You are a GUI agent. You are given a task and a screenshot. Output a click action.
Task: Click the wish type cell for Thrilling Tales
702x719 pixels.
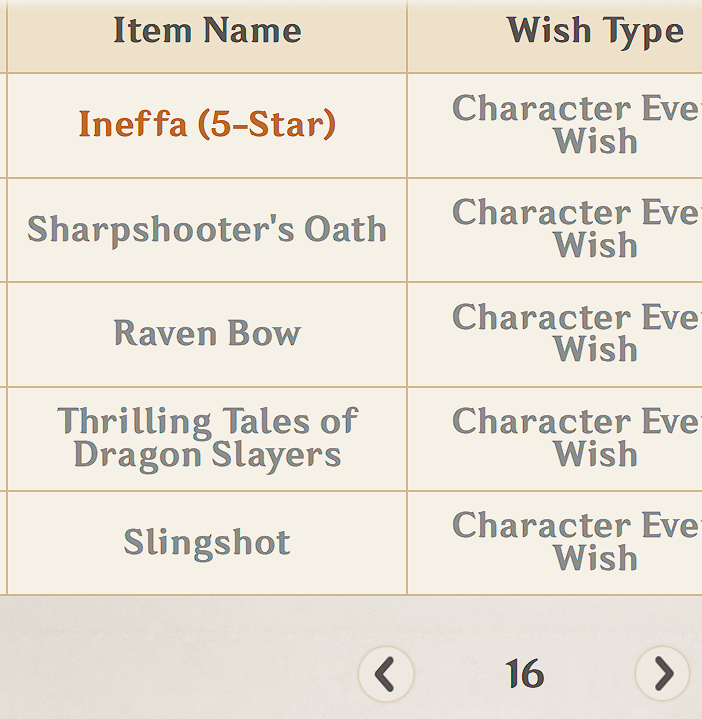pos(555,438)
